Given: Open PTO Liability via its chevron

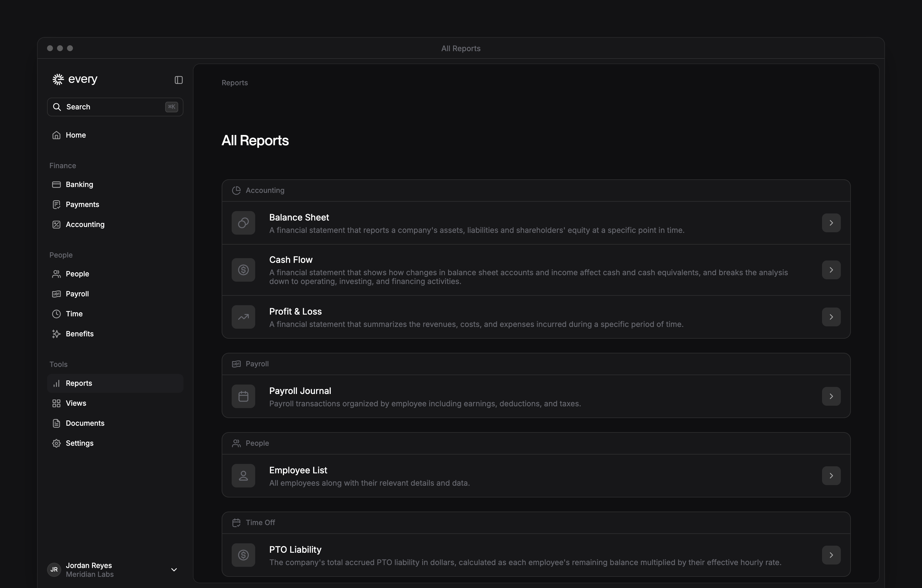Looking at the screenshot, I should coord(831,555).
